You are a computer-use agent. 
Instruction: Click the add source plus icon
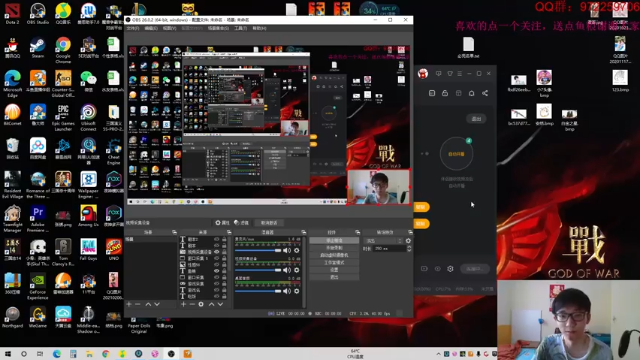click(x=183, y=304)
